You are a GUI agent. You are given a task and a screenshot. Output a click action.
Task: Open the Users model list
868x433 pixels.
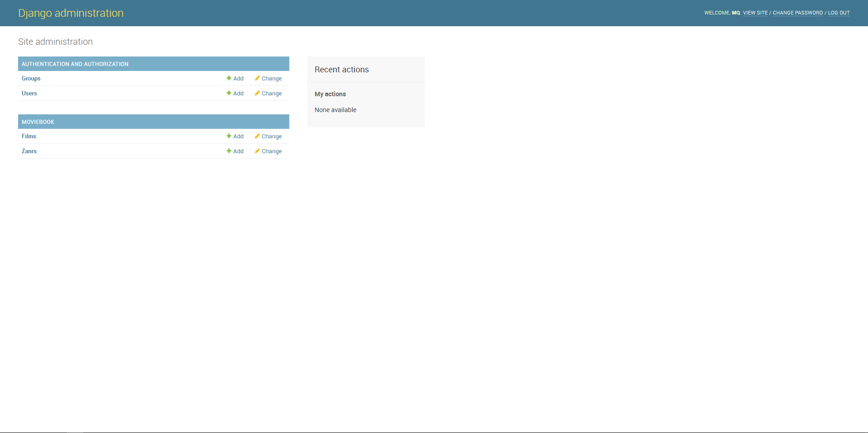tap(29, 94)
